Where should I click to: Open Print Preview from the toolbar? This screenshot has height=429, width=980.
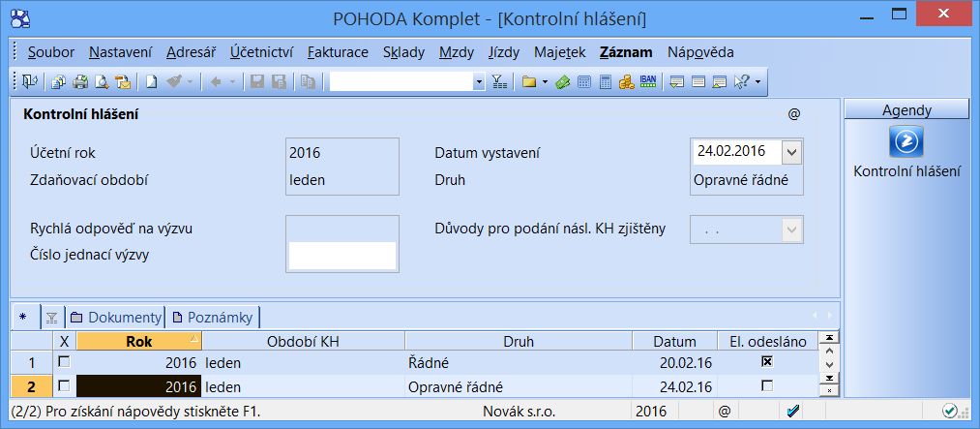click(102, 82)
